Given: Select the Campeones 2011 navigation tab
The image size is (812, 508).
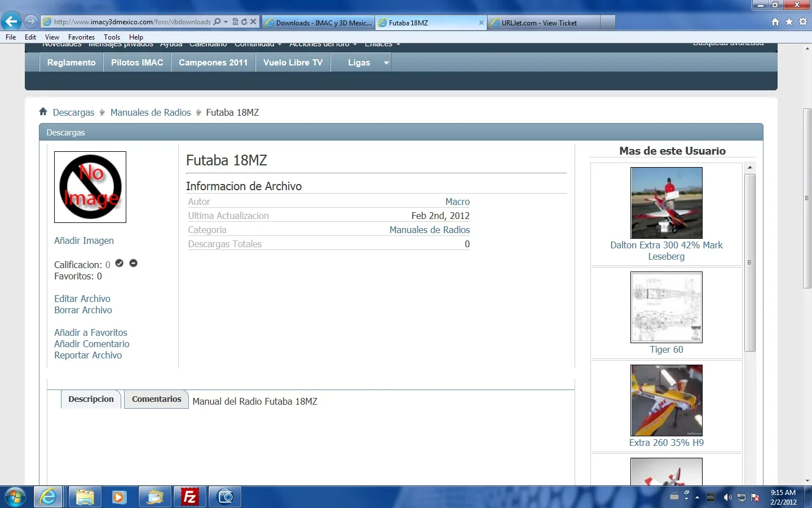Looking at the screenshot, I should 213,62.
